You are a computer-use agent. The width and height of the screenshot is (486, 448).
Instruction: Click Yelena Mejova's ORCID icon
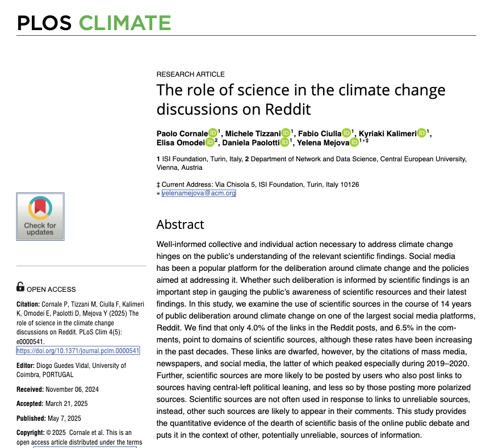(x=354, y=142)
